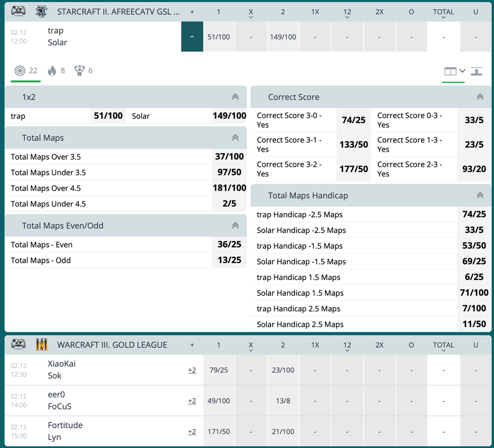This screenshot has height=448, width=494.
Task: Open X column dropdown in StarCraft header
Action: click(251, 13)
